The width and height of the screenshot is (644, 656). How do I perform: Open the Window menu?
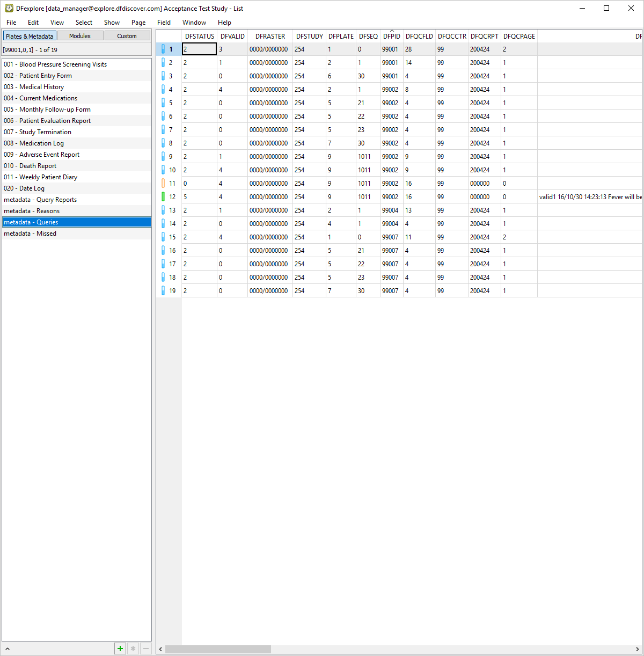coord(194,23)
